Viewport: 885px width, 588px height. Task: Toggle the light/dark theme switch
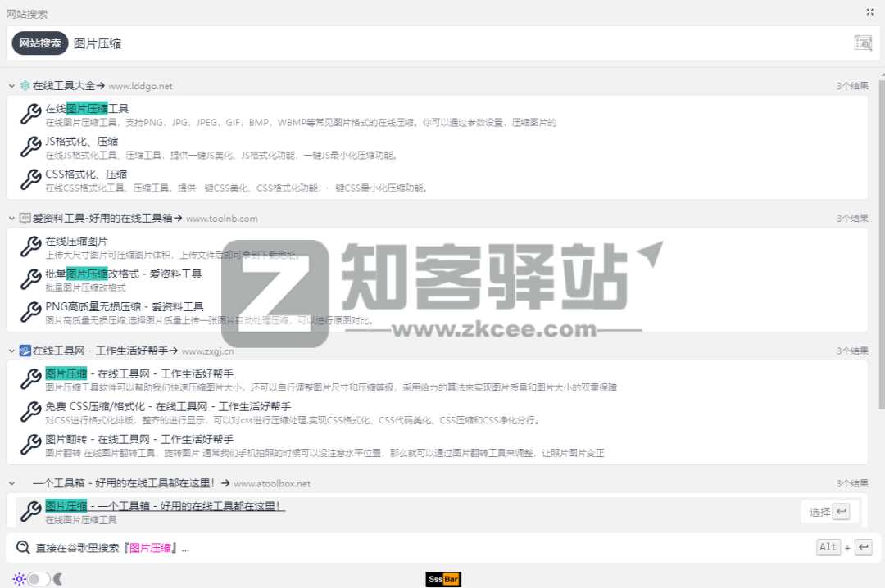(39, 579)
